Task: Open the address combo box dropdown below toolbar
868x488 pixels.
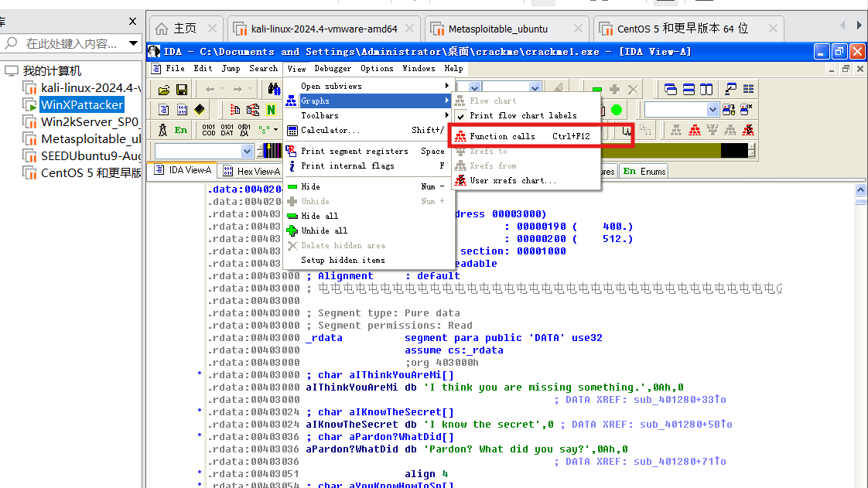Action: pos(247,151)
